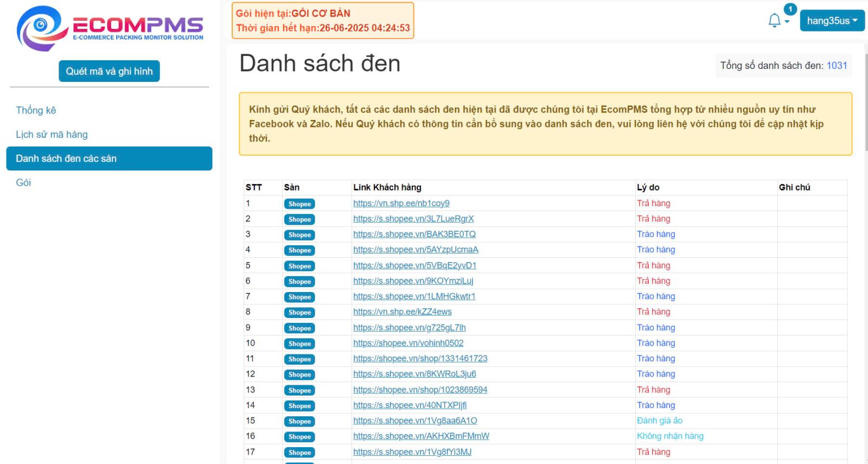Open link https://s.shopee.vn/g725gL7lh
The width and height of the screenshot is (868, 464).
[x=410, y=328]
